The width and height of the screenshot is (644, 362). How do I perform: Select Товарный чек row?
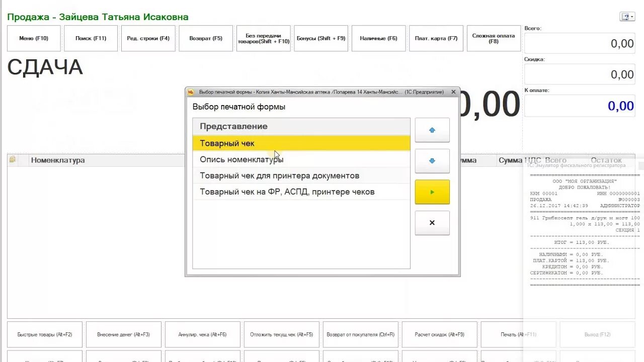301,143
